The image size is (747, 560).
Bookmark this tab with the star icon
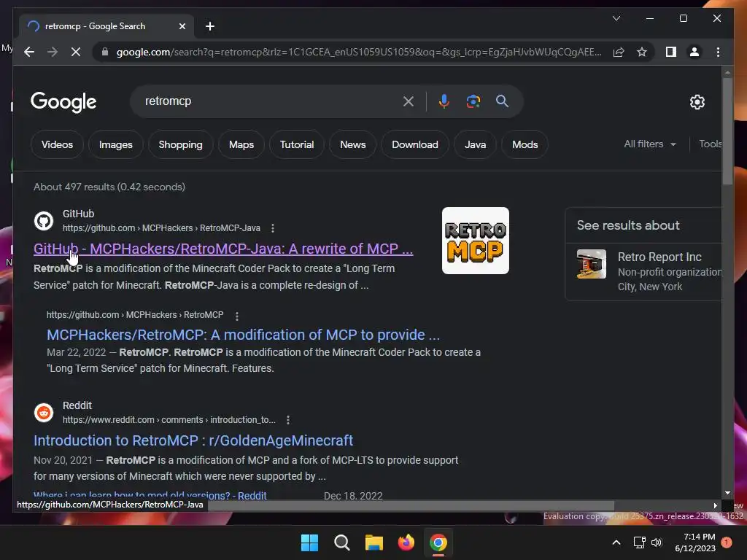point(642,52)
